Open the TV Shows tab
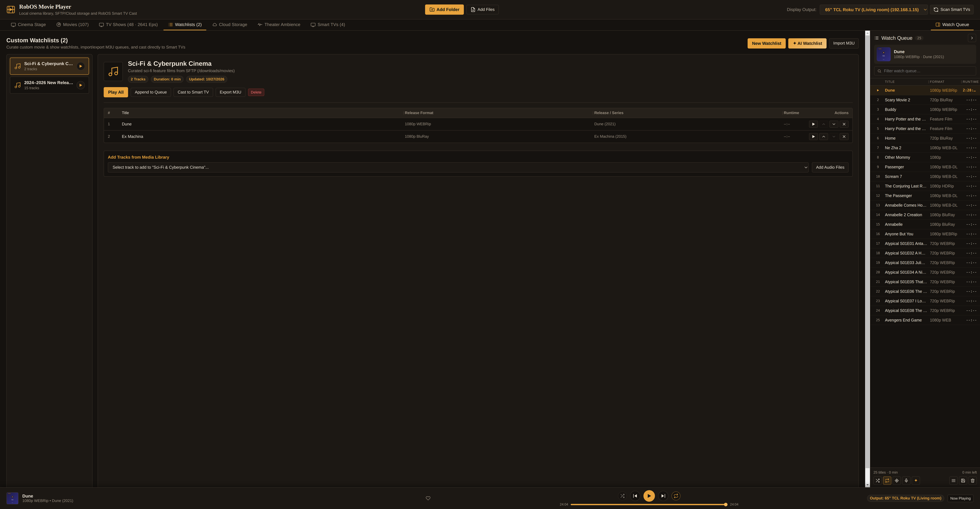Viewport: 980px width, 509px height. [x=128, y=25]
